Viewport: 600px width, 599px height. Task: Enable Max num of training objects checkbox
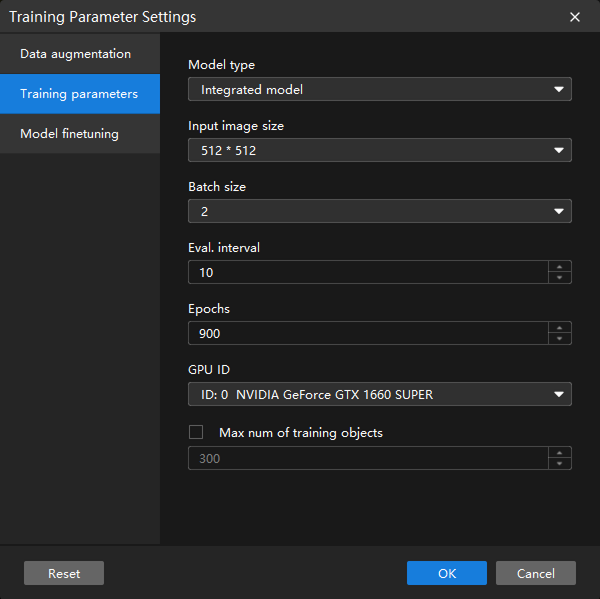point(196,432)
